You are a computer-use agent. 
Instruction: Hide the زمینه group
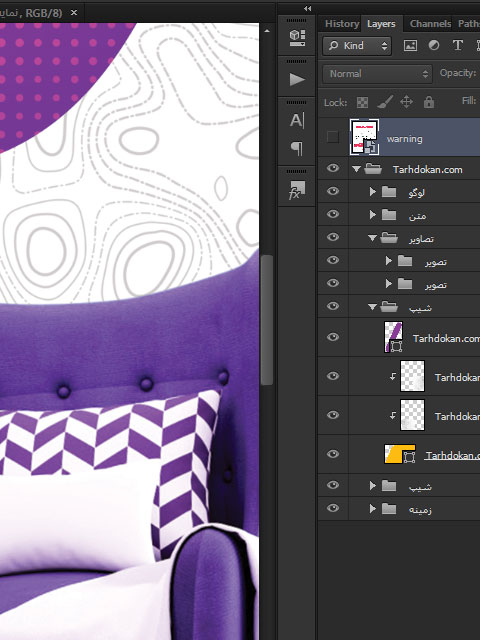tap(333, 508)
